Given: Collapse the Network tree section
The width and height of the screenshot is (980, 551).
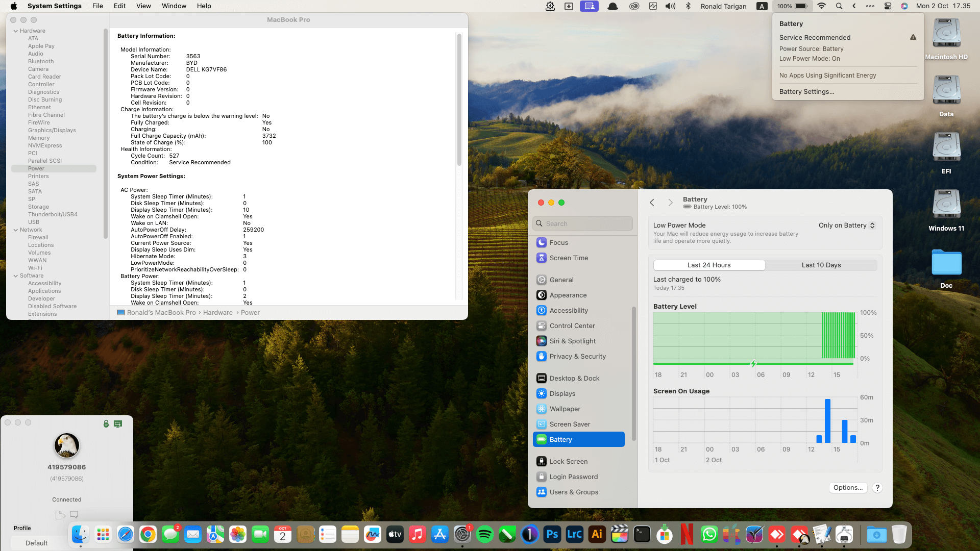Looking at the screenshot, I should pyautogui.click(x=16, y=230).
